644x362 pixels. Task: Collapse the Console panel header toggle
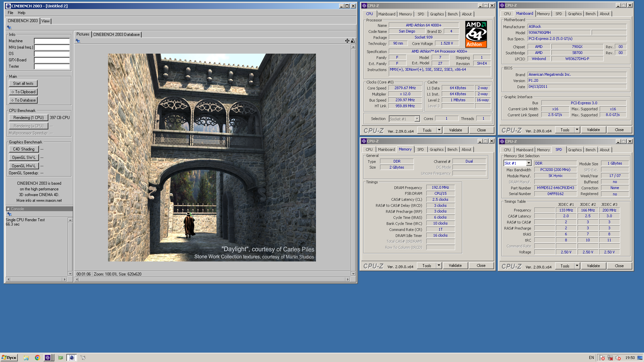tap(8, 209)
